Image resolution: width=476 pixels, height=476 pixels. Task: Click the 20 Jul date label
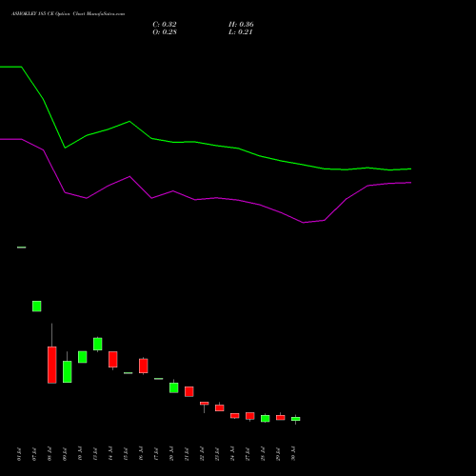pyautogui.click(x=171, y=454)
